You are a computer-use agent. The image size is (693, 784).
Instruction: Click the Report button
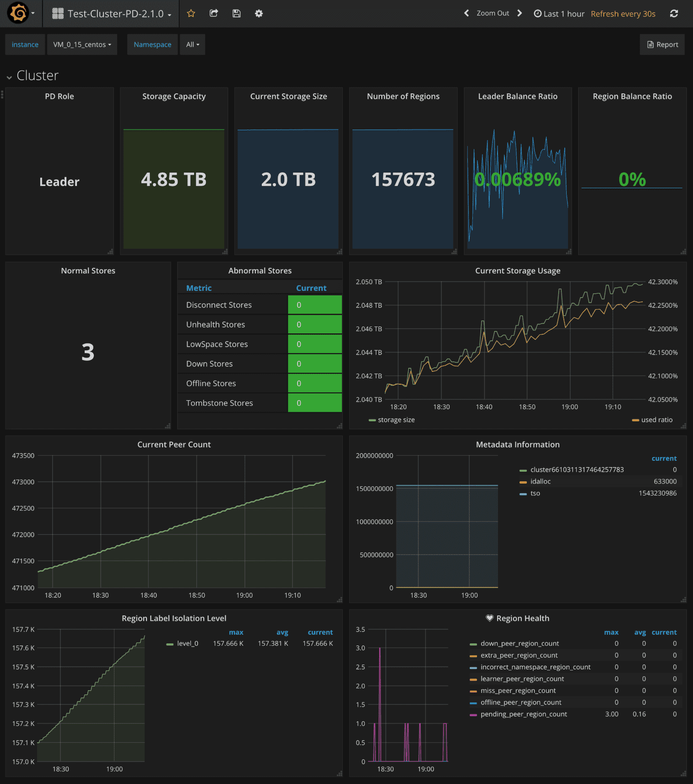[662, 44]
